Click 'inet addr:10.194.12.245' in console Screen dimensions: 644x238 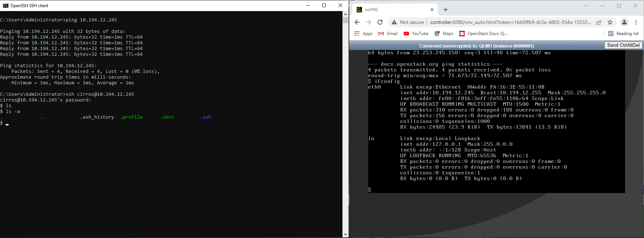pos(437,93)
